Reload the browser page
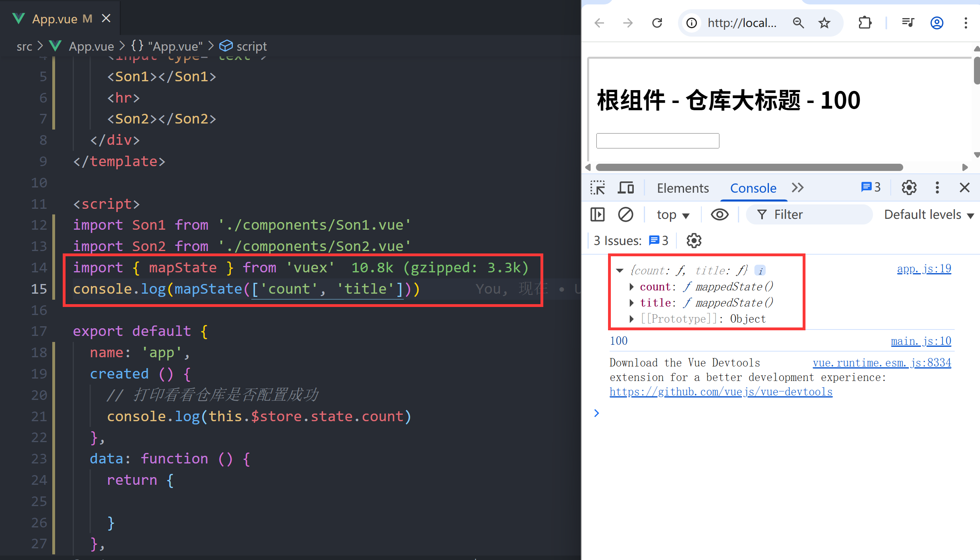The height and width of the screenshot is (560, 980). (657, 23)
